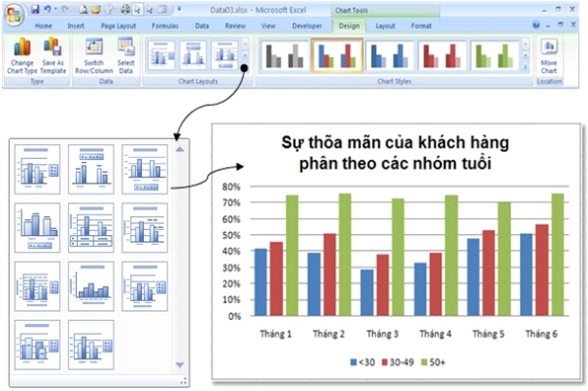
Task: Select the Chart Tools Design tab
Action: [349, 26]
